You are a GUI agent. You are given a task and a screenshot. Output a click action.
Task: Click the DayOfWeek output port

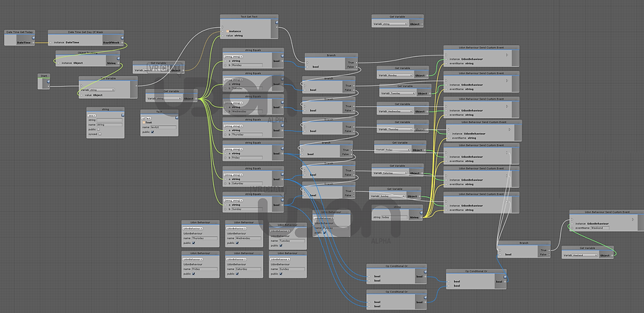122,42
